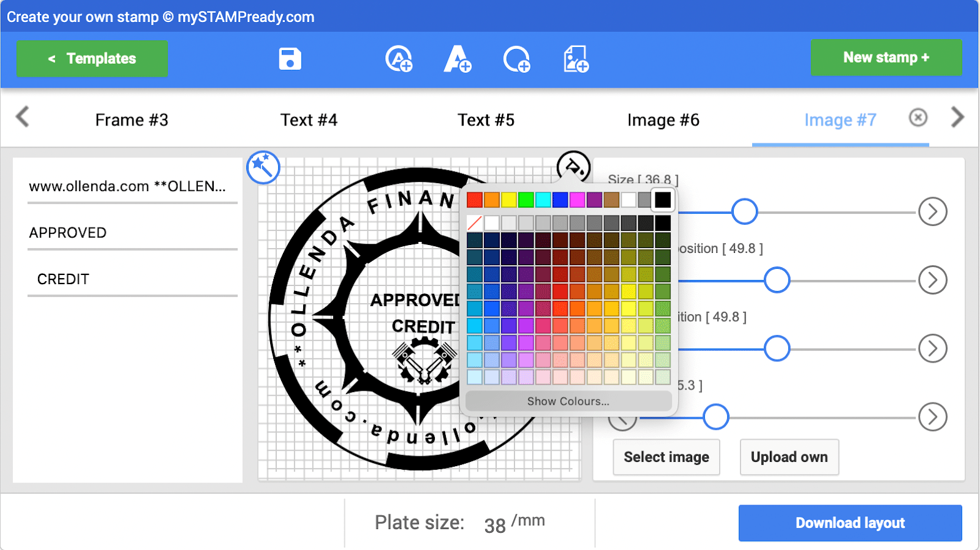The height and width of the screenshot is (550, 980).
Task: Click the right arrow of the Size slider
Action: point(933,212)
